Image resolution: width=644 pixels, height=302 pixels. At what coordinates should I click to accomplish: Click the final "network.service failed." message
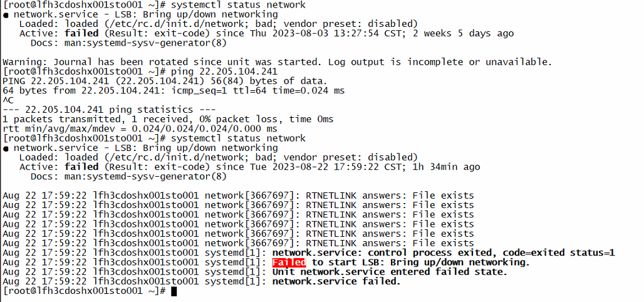click(x=336, y=281)
